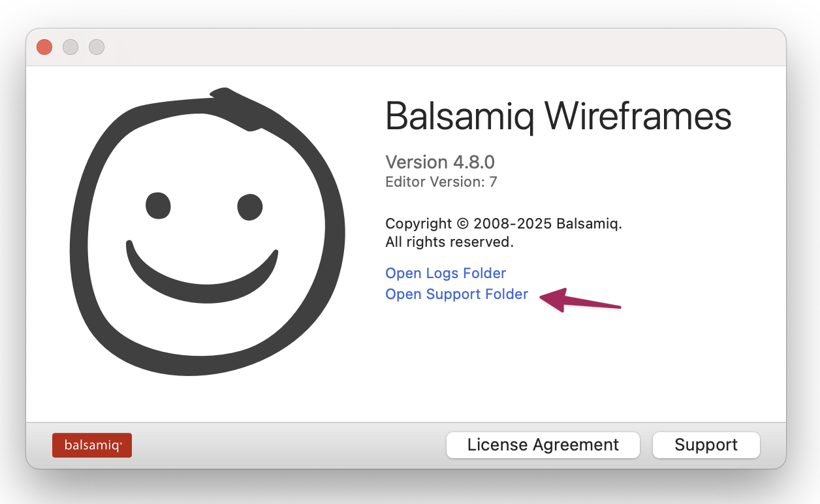Click the smiley's right eye

coord(249,207)
